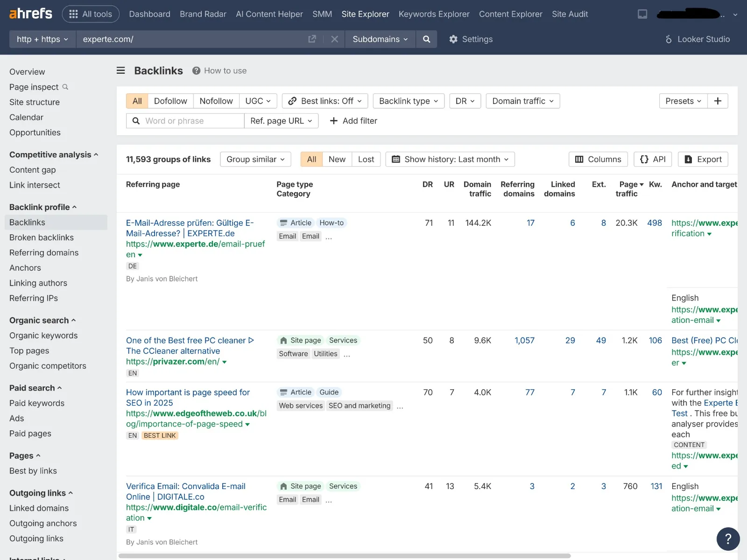Collapse the Competitive analysis sidebar section
Screen dimensions: 747x560
coord(54,154)
